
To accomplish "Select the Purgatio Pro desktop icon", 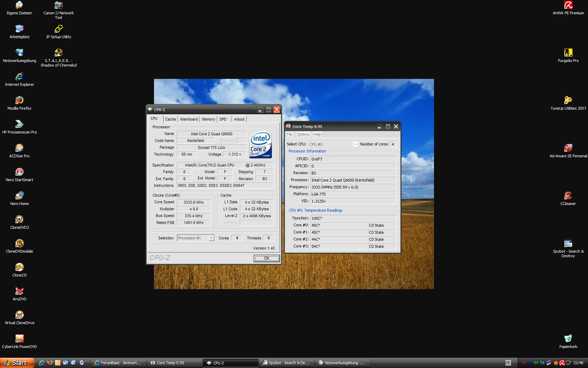I will click(568, 53).
